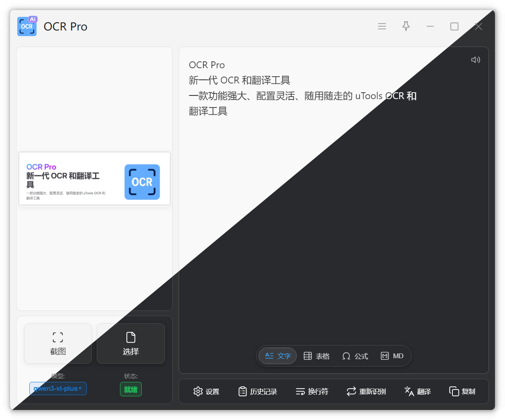
Task: Switch to the MD markdown mode tab
Action: click(392, 356)
